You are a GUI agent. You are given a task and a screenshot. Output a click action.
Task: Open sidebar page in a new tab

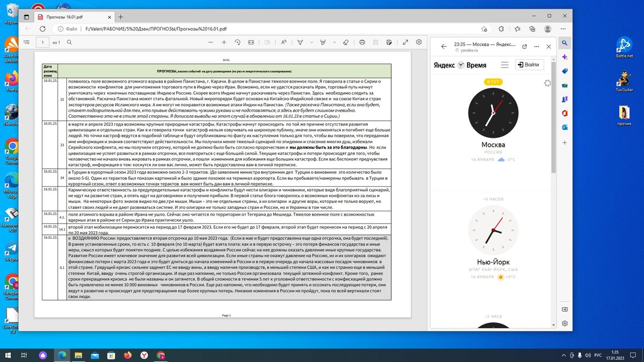(525, 47)
